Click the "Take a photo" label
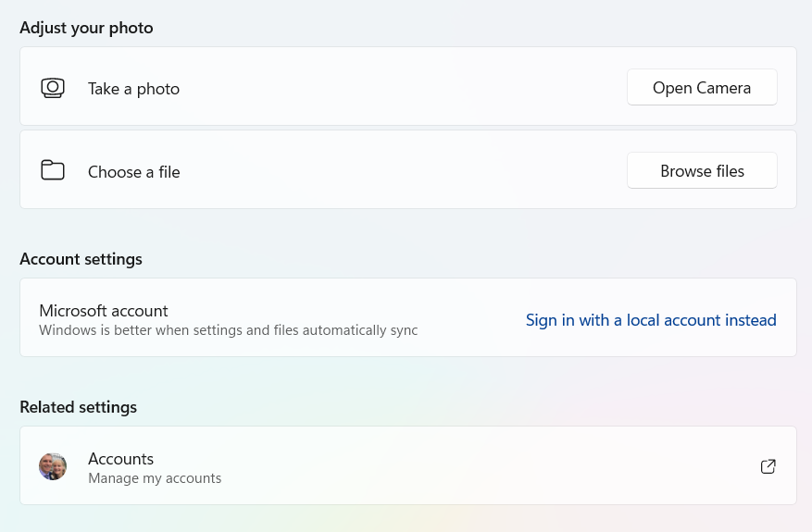 coord(133,89)
